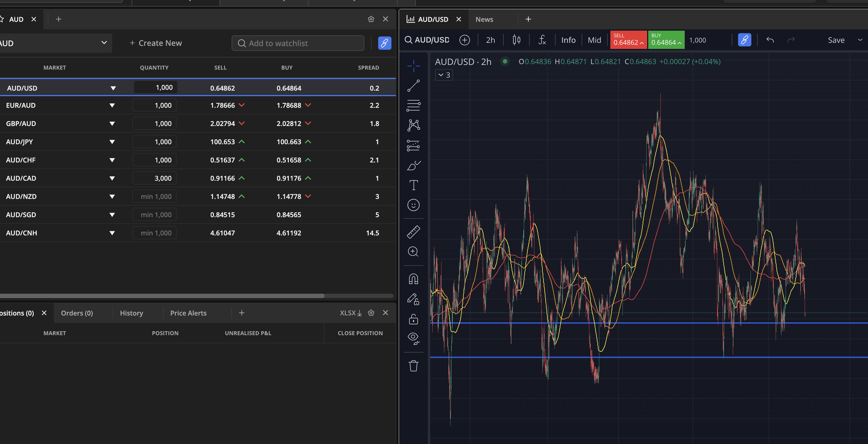Open the emoji sticker tool

pos(414,205)
